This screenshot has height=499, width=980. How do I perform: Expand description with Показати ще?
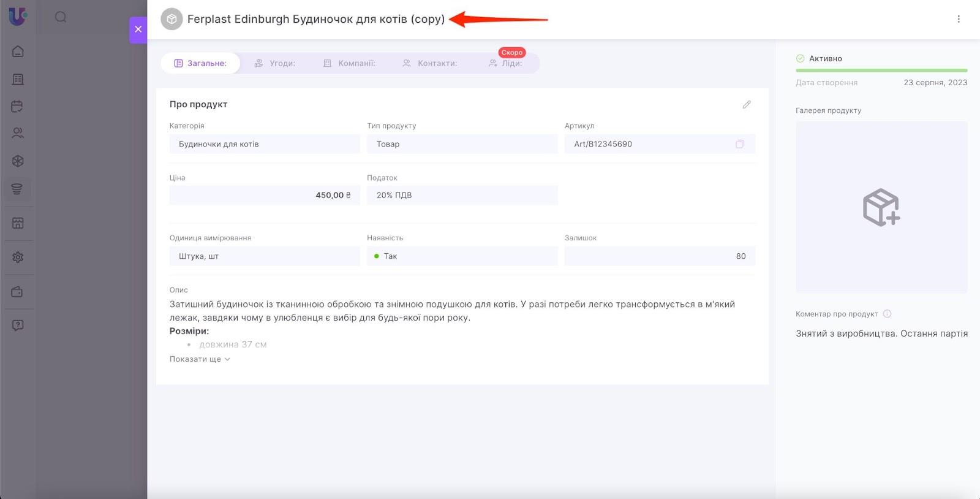200,359
